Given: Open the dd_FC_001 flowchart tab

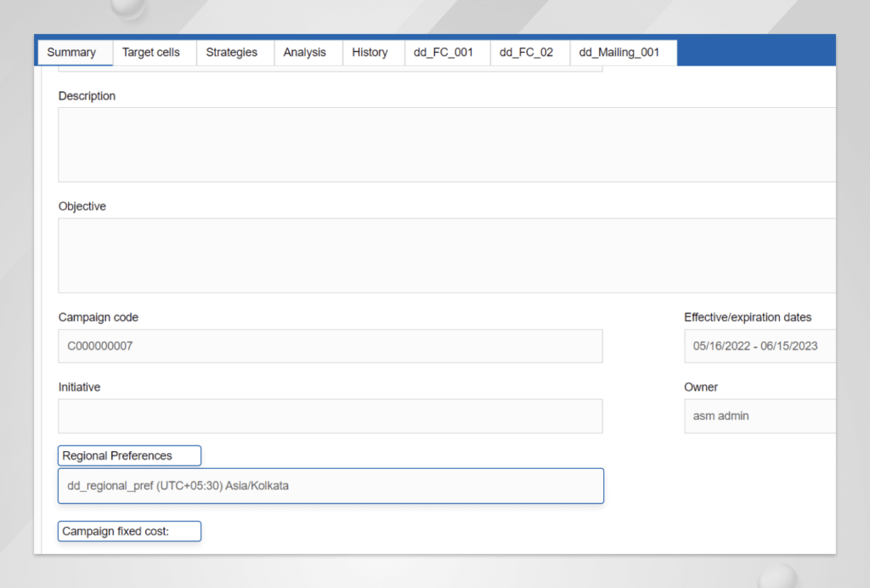Looking at the screenshot, I should (x=446, y=52).
